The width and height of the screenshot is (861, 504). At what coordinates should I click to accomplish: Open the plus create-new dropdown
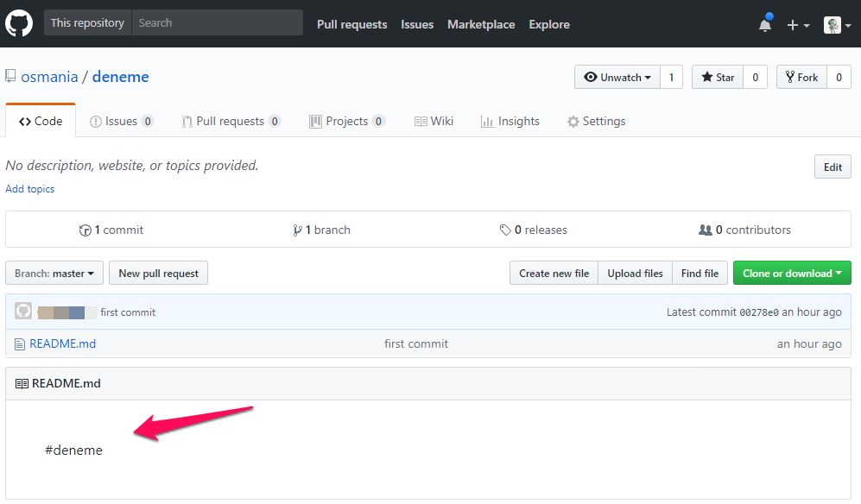pos(798,25)
